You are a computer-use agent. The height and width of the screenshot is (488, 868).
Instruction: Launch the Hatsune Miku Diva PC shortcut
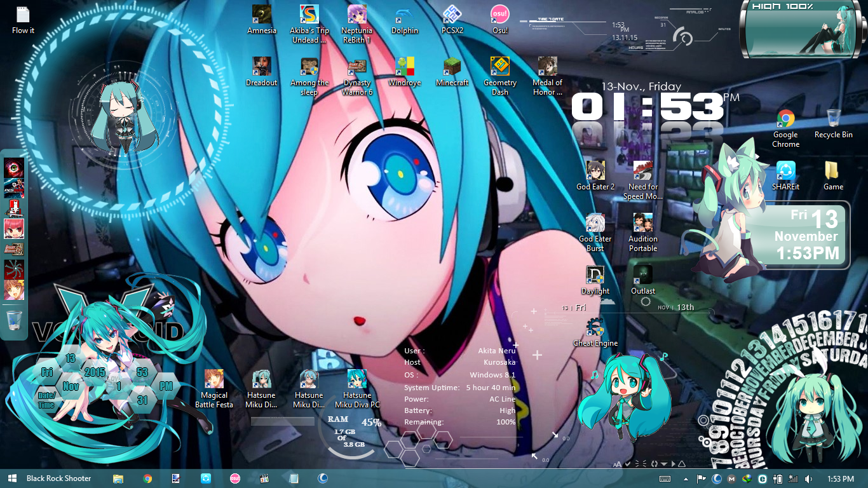(357, 389)
